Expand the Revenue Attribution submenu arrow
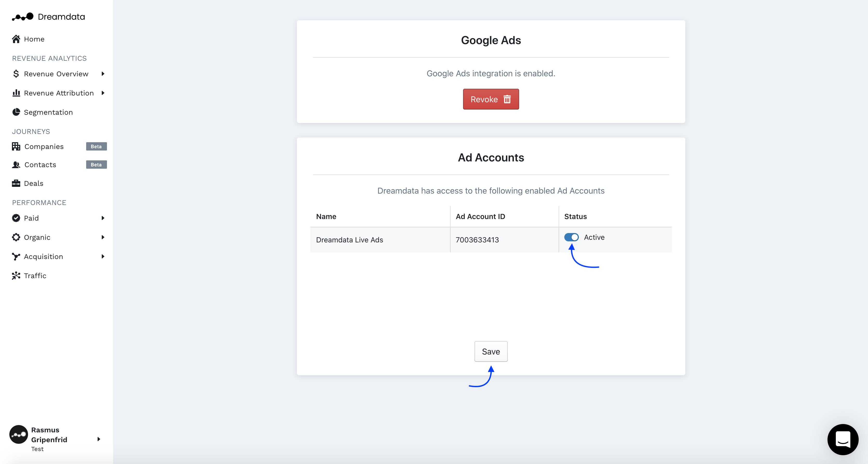Viewport: 868px width, 464px height. (x=103, y=93)
